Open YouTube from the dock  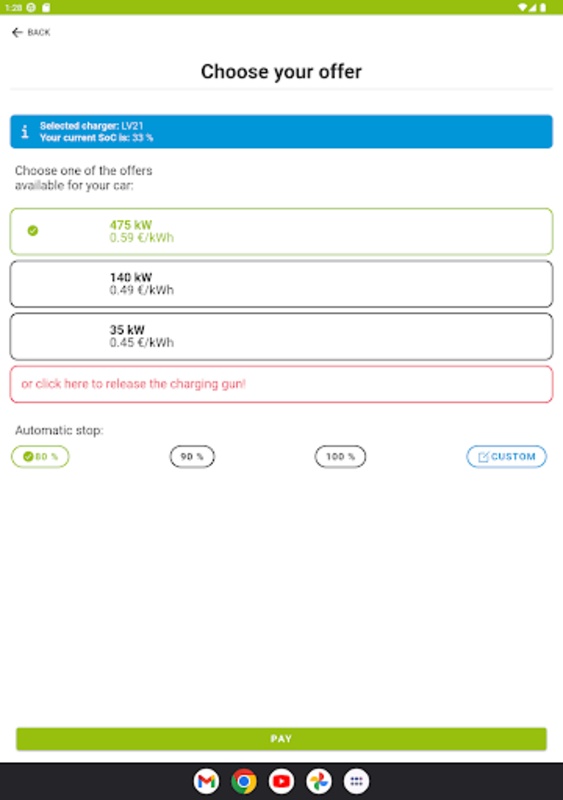[281, 781]
